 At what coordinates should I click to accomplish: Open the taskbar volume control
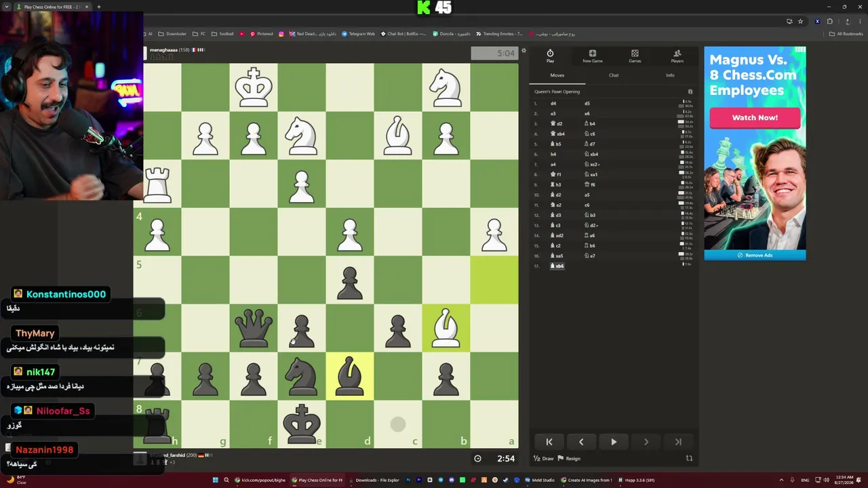click(825, 480)
